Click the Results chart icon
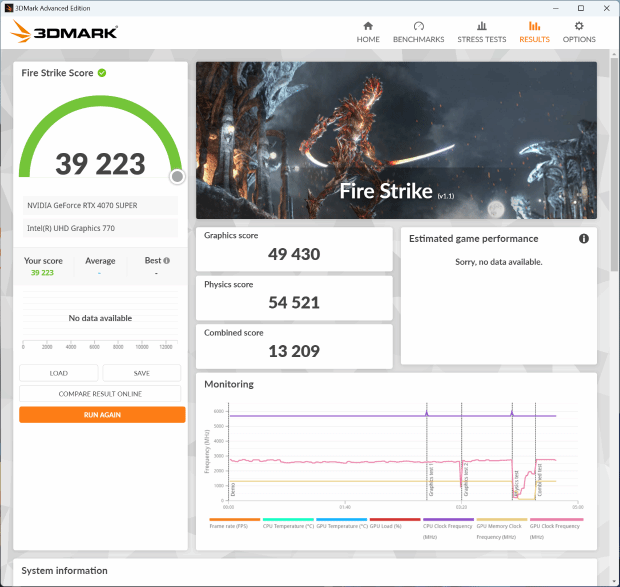This screenshot has width=620, height=587. (x=534, y=26)
